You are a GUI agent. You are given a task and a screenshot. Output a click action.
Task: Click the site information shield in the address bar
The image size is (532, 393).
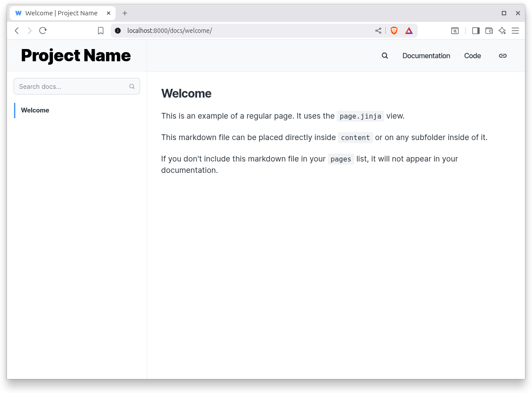[x=117, y=31]
